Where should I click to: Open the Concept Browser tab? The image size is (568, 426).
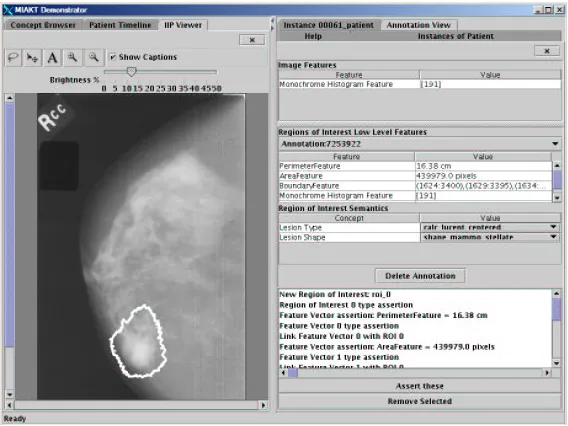43,25
